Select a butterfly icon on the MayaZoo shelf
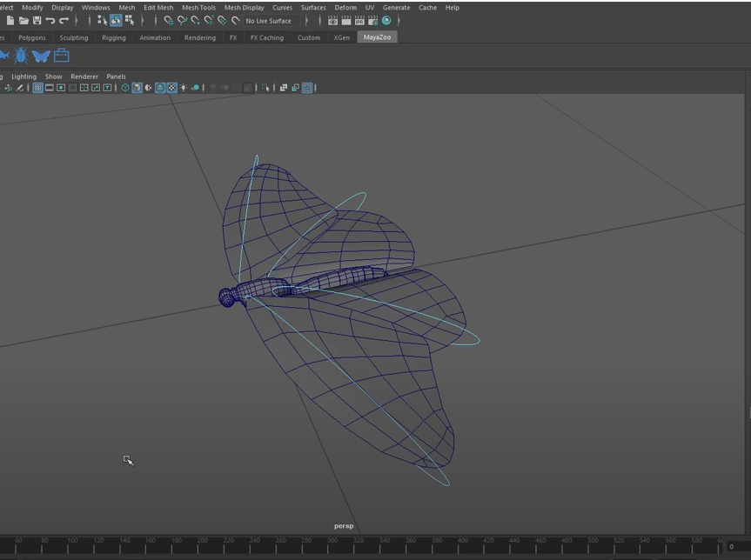This screenshot has height=560, width=751. (x=40, y=55)
